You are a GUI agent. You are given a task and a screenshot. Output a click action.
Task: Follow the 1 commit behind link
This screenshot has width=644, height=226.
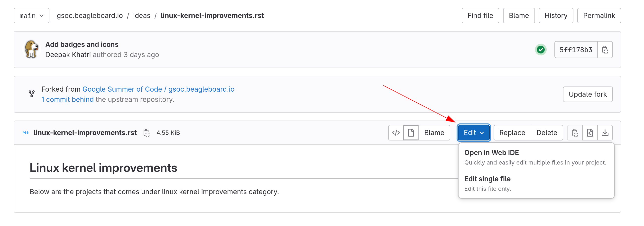pos(67,100)
